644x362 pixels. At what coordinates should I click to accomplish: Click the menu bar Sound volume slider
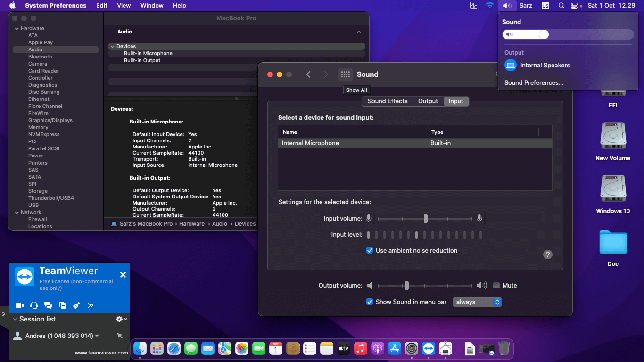[568, 34]
